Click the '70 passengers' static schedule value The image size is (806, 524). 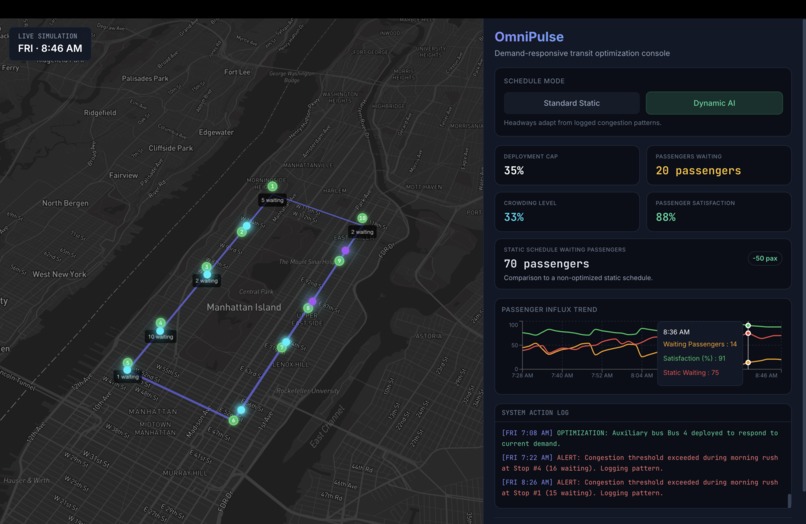(546, 264)
